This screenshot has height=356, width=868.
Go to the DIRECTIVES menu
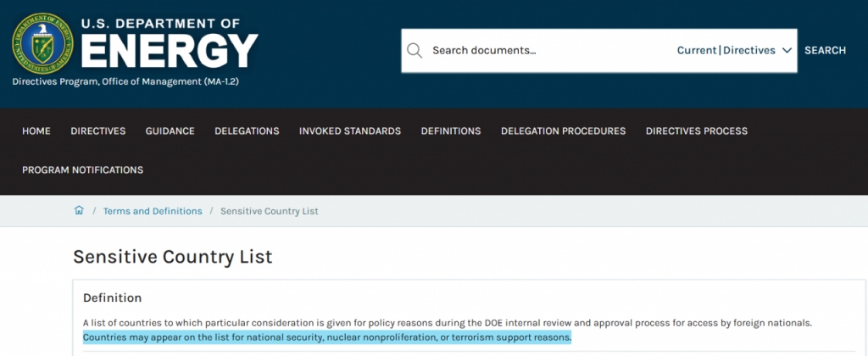pos(98,131)
